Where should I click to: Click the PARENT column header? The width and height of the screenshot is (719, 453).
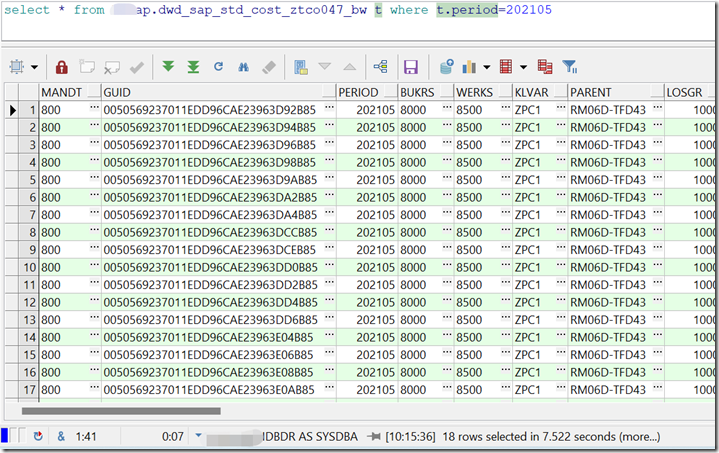616,92
